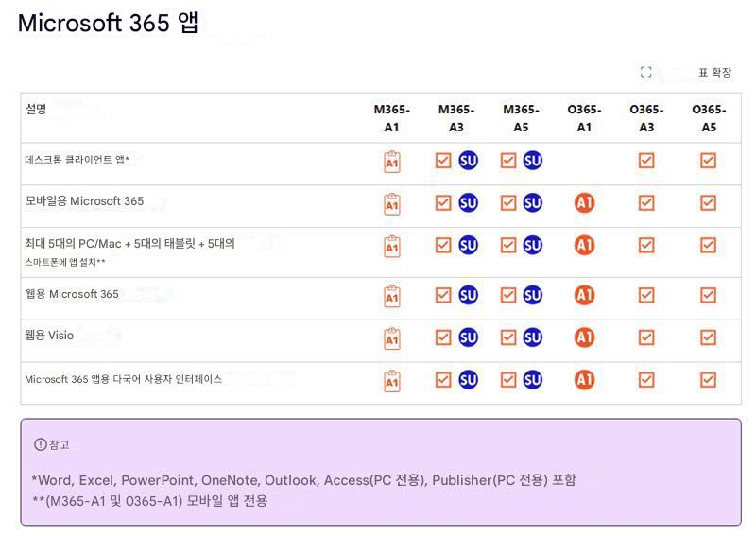This screenshot has height=536, width=756.
Task: Click the M365-A5 column header
Action: (x=521, y=118)
